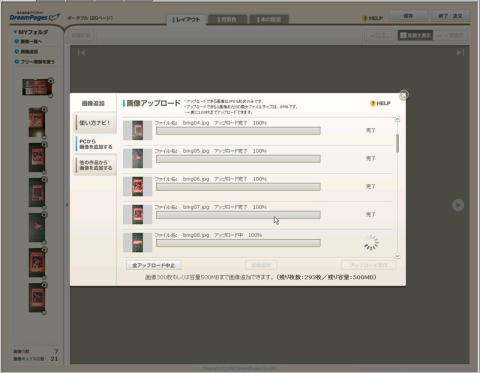Click the loading spinner on bmg08.jpg row
This screenshot has width=480, height=373.
[371, 242]
